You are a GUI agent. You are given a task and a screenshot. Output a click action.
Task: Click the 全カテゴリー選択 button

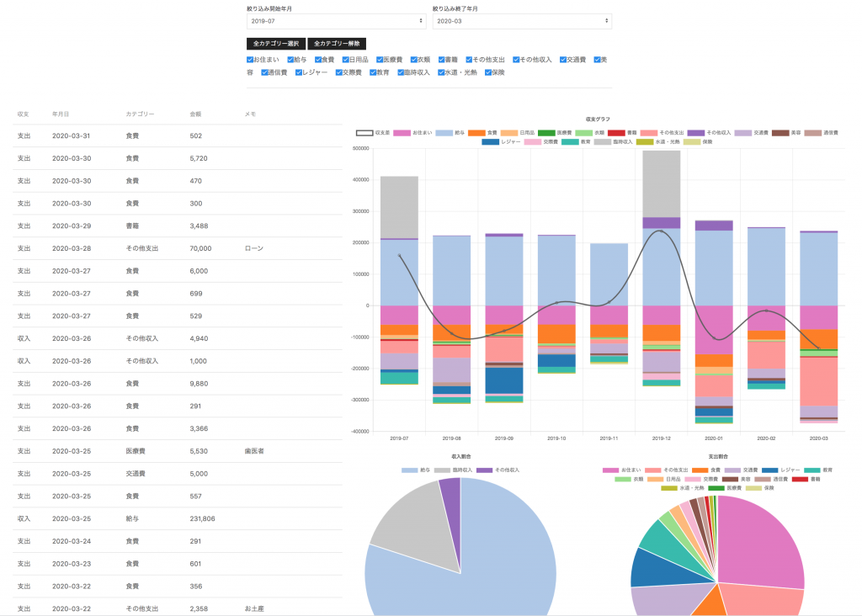[x=276, y=44]
